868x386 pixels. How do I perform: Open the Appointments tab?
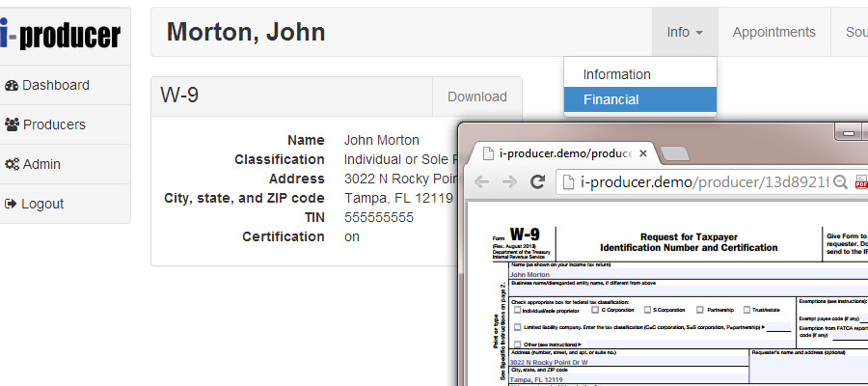pyautogui.click(x=773, y=32)
